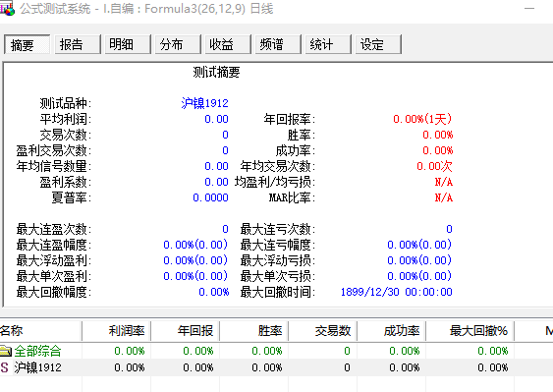Click the 成功率 value in summary panel
The image size is (553, 392).
438,150
